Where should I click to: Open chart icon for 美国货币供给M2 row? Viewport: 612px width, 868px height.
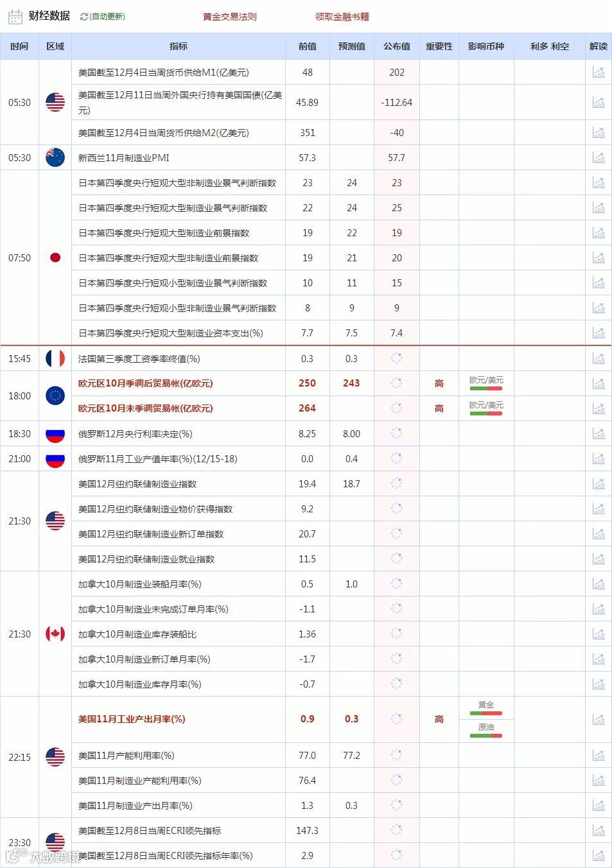point(599,132)
